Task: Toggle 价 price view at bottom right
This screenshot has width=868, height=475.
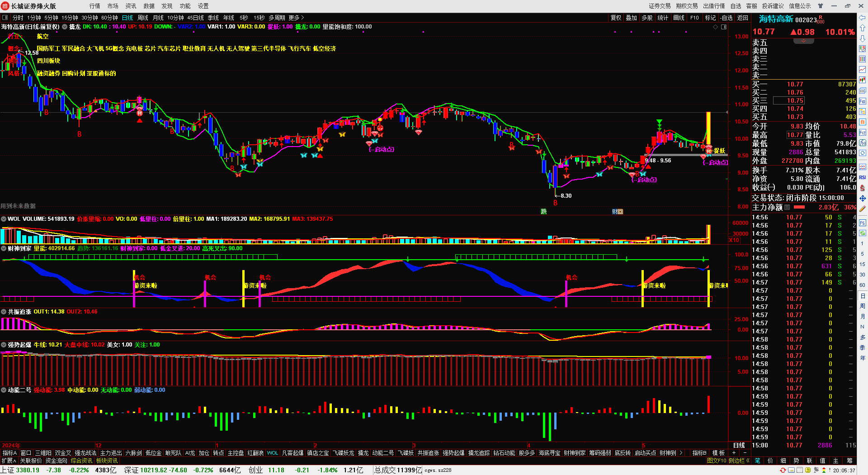Action: coord(770,461)
